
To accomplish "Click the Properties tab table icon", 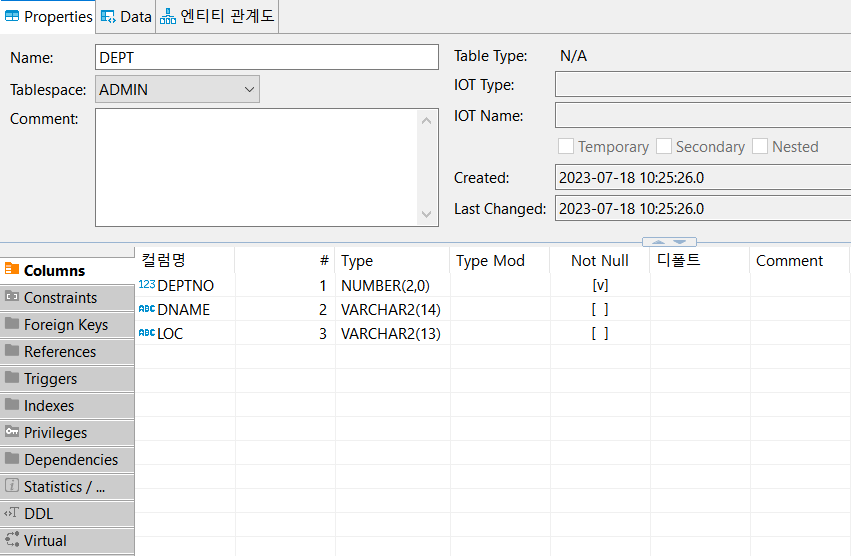I will pyautogui.click(x=12, y=16).
